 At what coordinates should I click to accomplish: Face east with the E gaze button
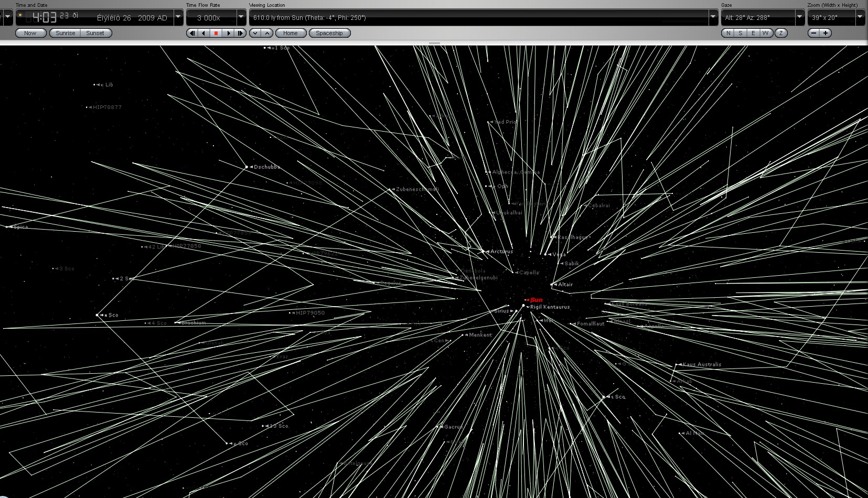point(753,33)
